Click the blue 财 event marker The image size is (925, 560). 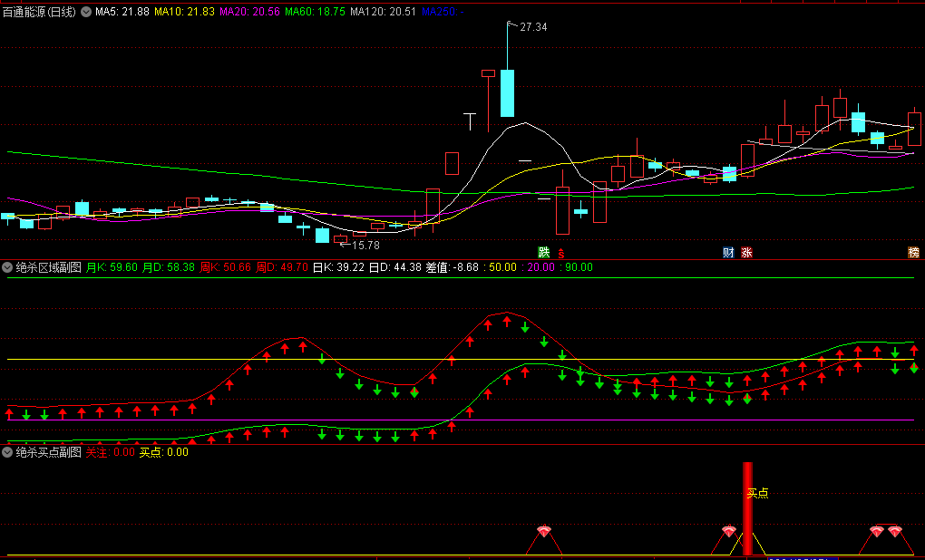coord(727,252)
